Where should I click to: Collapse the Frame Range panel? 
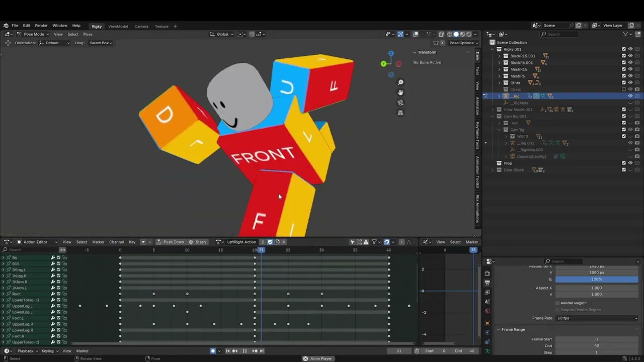point(499,329)
